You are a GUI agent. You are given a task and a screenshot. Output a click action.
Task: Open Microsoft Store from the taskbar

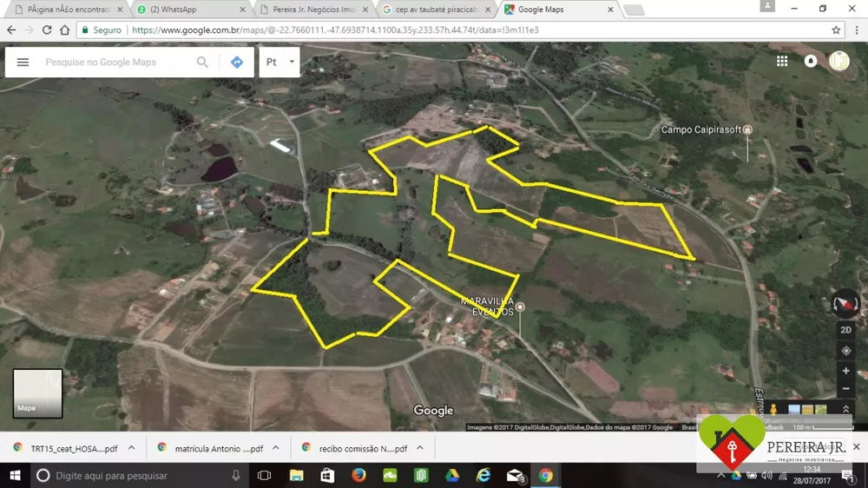pos(327,475)
